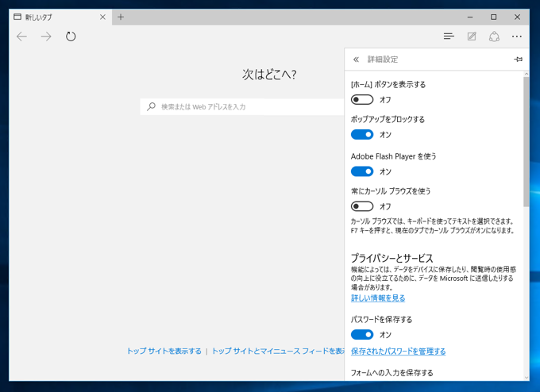The width and height of the screenshot is (540, 392).
Task: Click the プライバシーとサービス heading
Action: [392, 258]
